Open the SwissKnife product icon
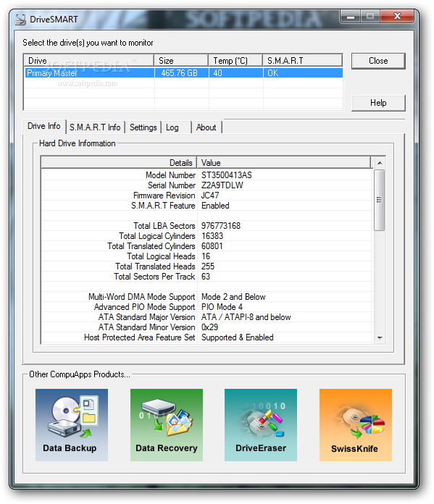The width and height of the screenshot is (434, 504). click(x=356, y=425)
